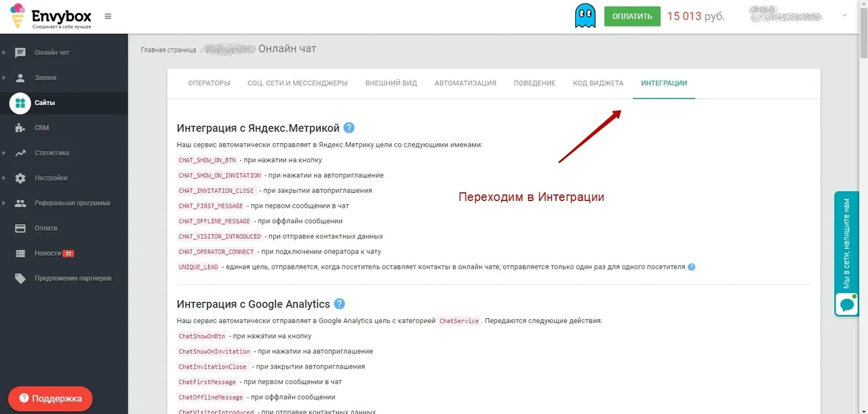
Task: Open the Статистика chart icon
Action: coord(20,153)
